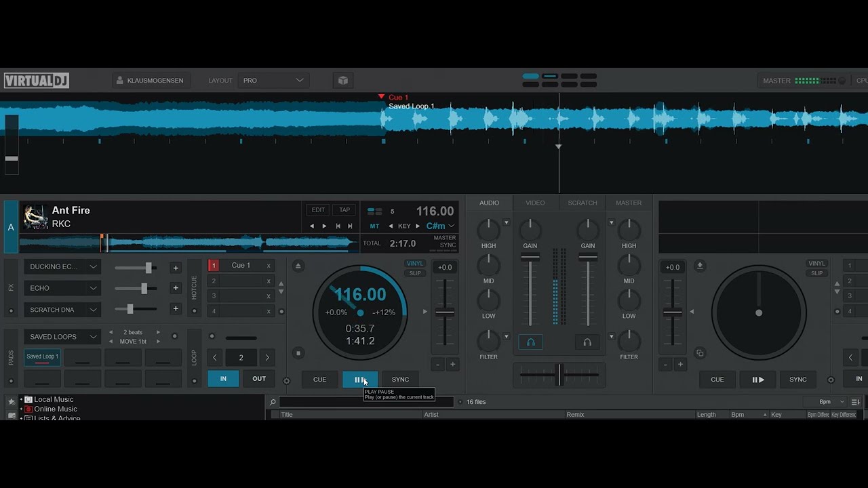The image size is (868, 488).
Task: Click left FILTER dropdown arrow in mixer
Action: click(506, 336)
